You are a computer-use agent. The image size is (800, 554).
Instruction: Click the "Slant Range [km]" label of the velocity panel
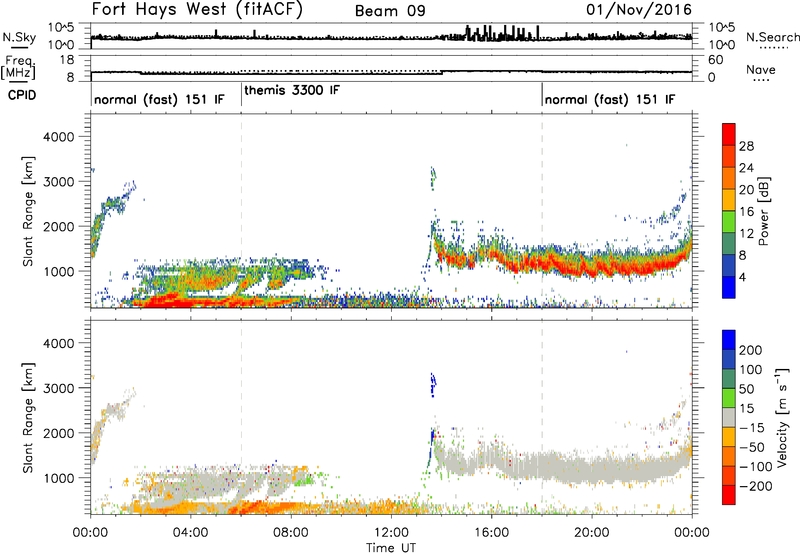click(x=28, y=417)
